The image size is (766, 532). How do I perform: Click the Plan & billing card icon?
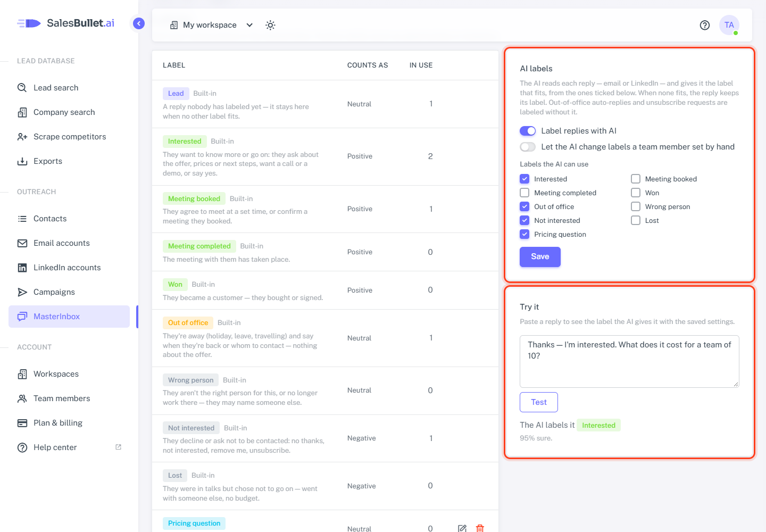tap(22, 423)
